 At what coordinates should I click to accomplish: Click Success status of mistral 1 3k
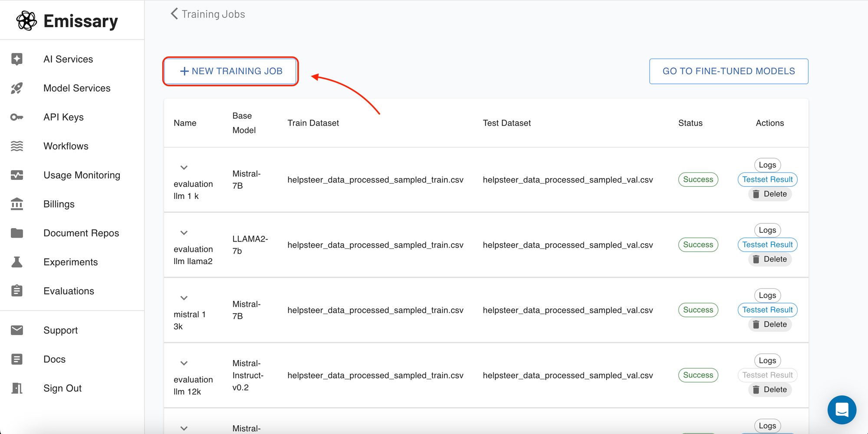698,310
